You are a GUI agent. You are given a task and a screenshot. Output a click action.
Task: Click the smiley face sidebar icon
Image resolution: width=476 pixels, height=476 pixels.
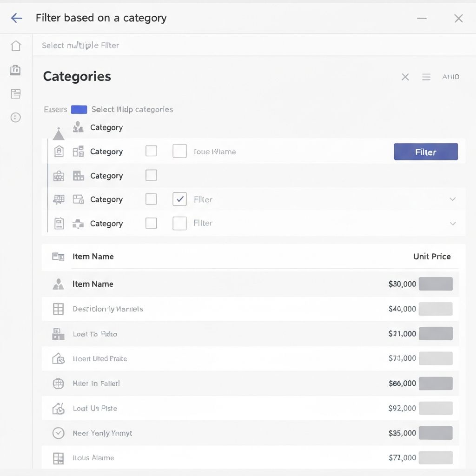coord(16,118)
